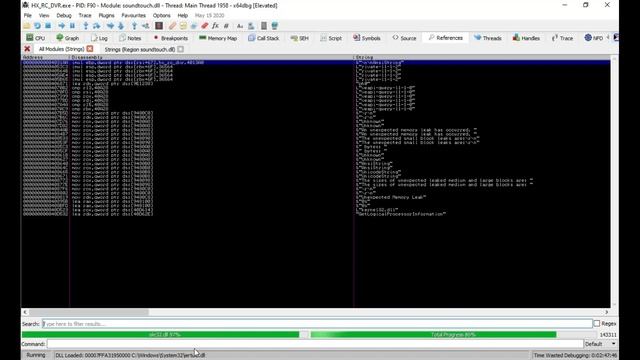Open Scylla from the dark square icon

click(x=159, y=26)
